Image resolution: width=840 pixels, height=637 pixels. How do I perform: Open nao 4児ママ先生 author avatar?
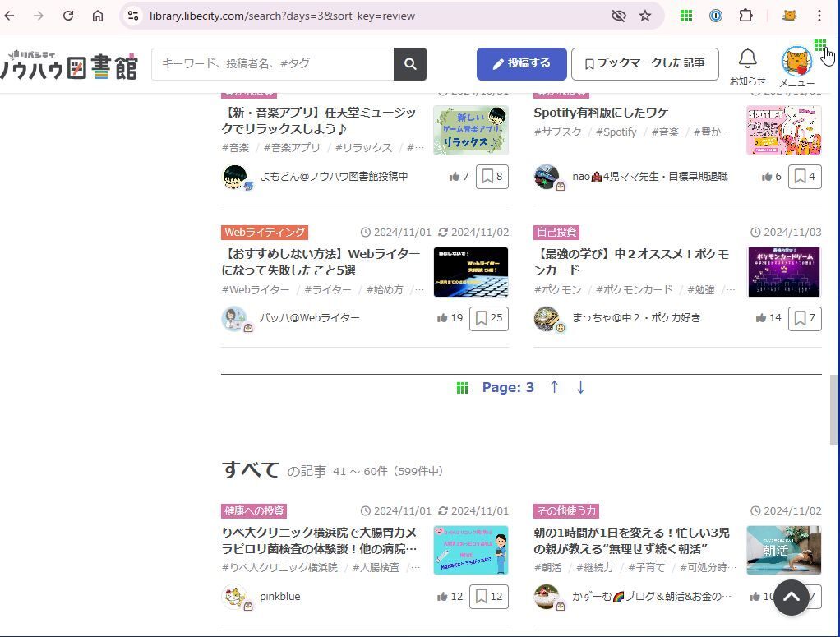click(547, 177)
